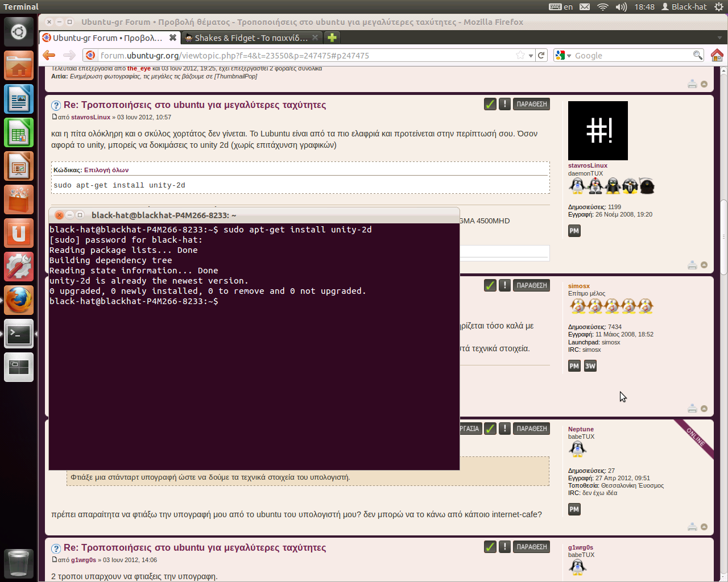Bookmark this page with the star icon
728x582 pixels.
pos(520,55)
